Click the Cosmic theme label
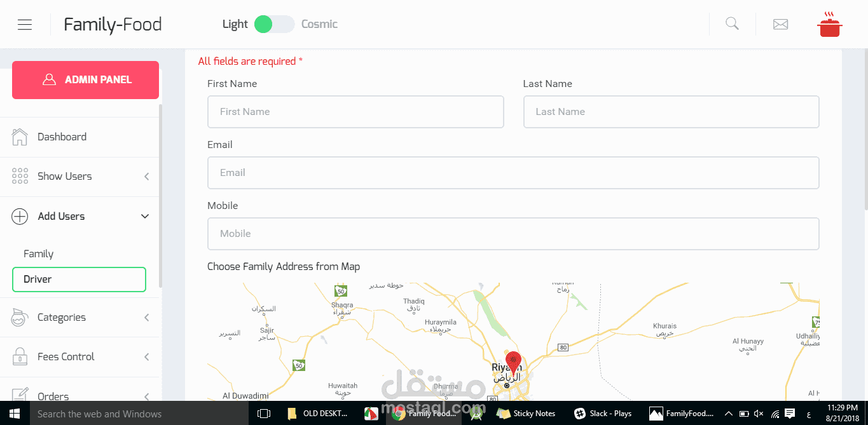 pyautogui.click(x=319, y=24)
